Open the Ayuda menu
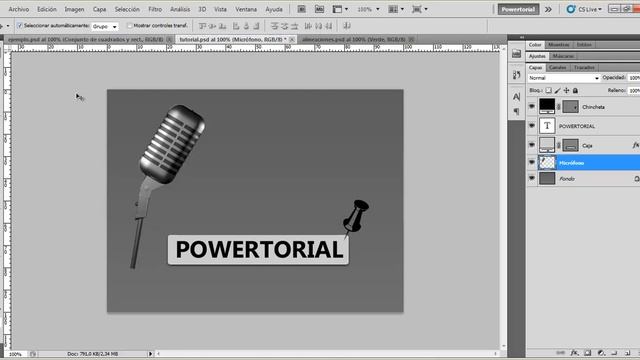This screenshot has height=360, width=640. click(x=274, y=9)
